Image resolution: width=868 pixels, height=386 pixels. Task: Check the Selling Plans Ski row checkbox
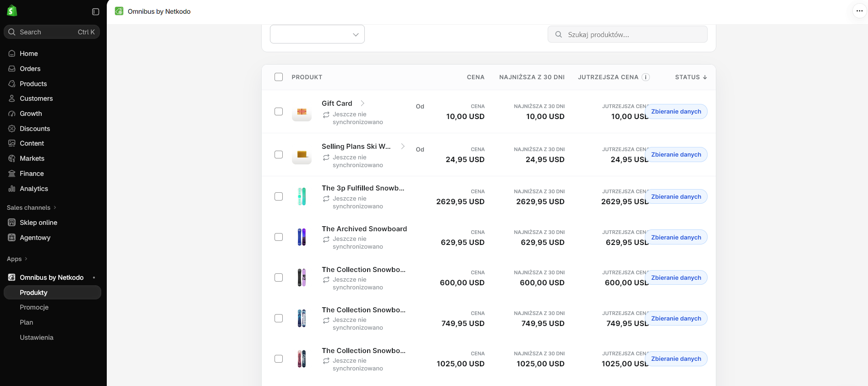[x=279, y=154]
